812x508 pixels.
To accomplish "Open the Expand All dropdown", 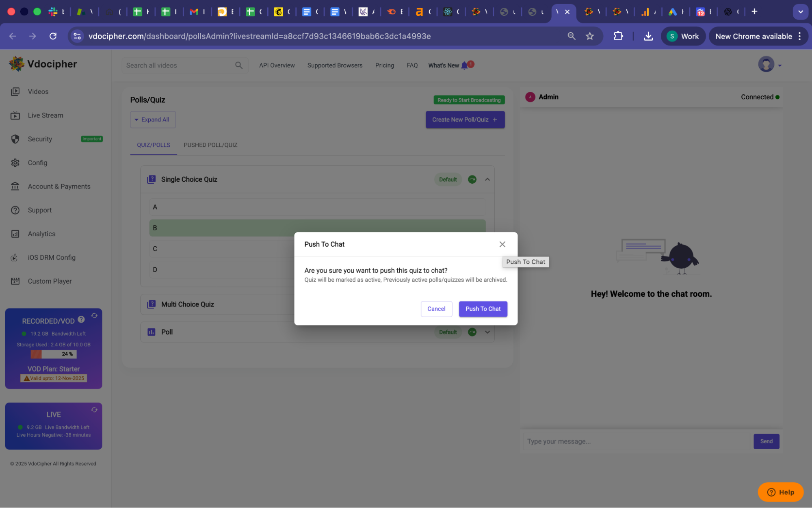I will [x=153, y=120].
